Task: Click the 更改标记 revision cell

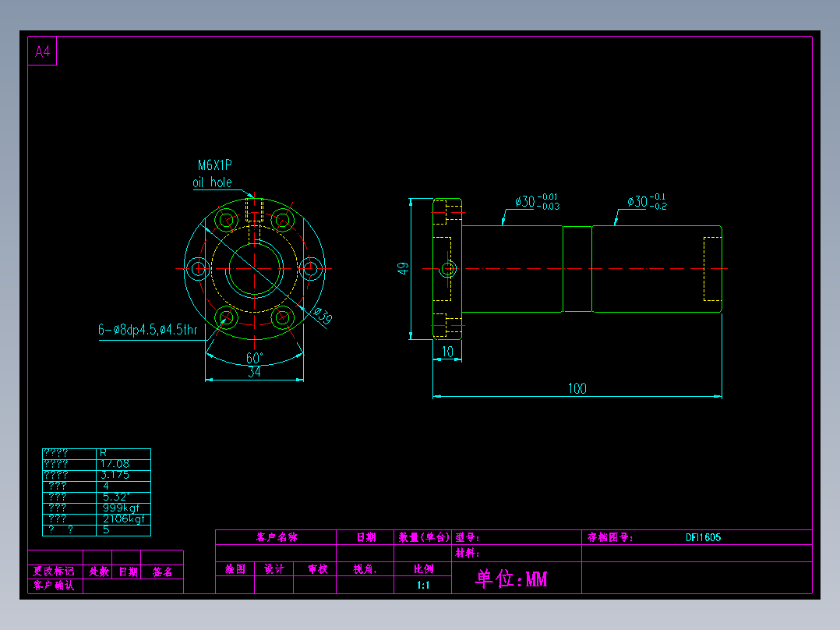Action: [54, 572]
